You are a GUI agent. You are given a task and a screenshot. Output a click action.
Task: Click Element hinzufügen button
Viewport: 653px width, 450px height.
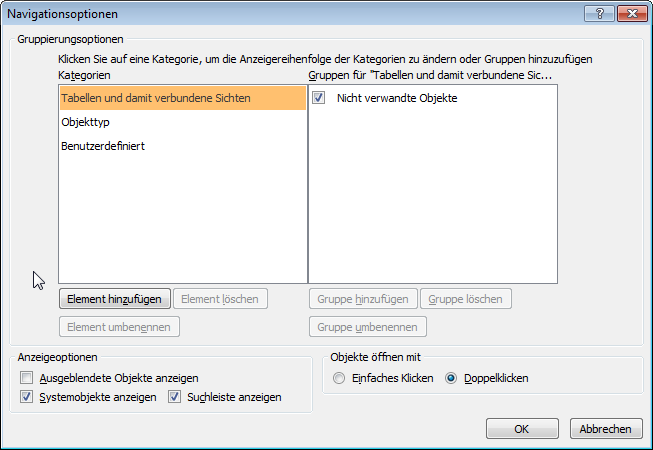click(114, 299)
